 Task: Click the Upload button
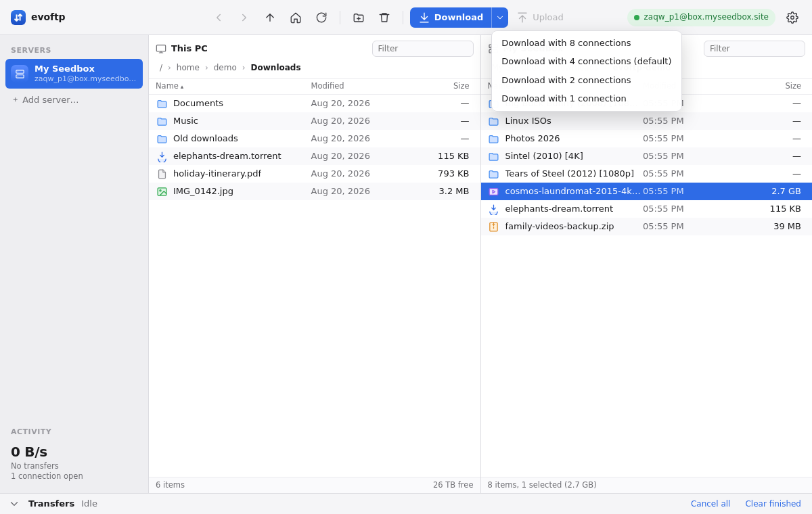540,18
